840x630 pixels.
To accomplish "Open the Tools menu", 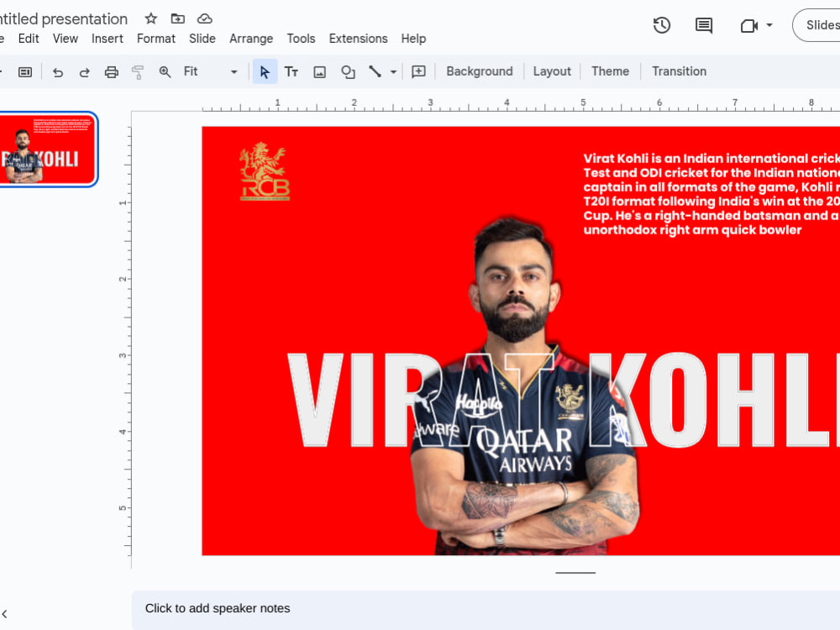I will coord(301,39).
